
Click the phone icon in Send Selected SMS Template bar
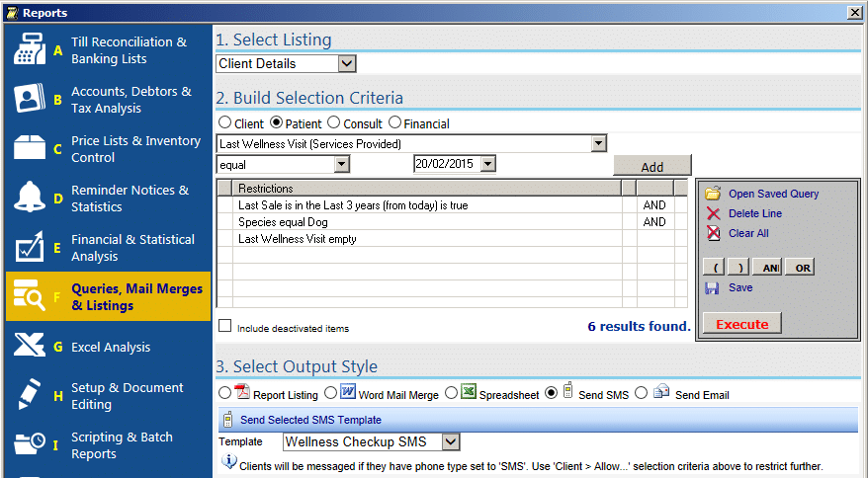pyautogui.click(x=227, y=420)
